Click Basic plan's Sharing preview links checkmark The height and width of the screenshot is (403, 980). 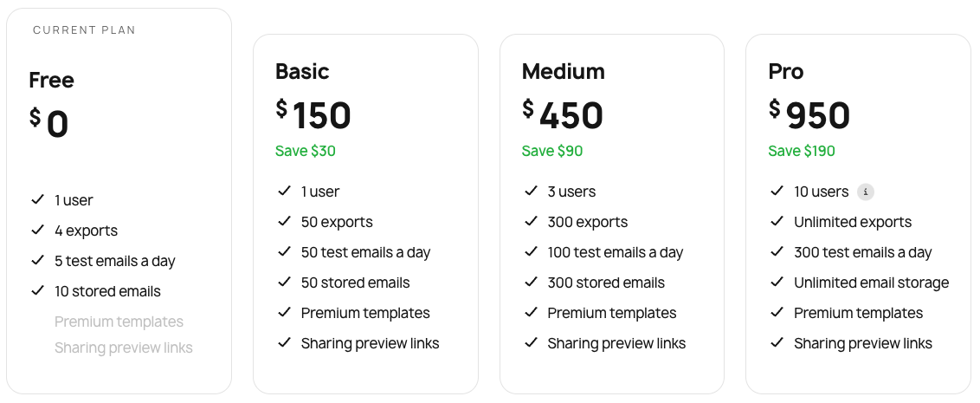coord(284,343)
